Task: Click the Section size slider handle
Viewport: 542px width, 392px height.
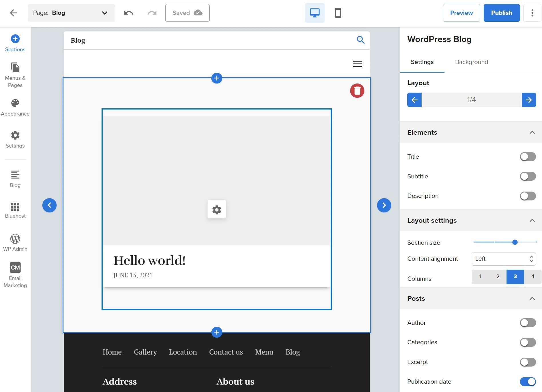Action: click(x=515, y=242)
